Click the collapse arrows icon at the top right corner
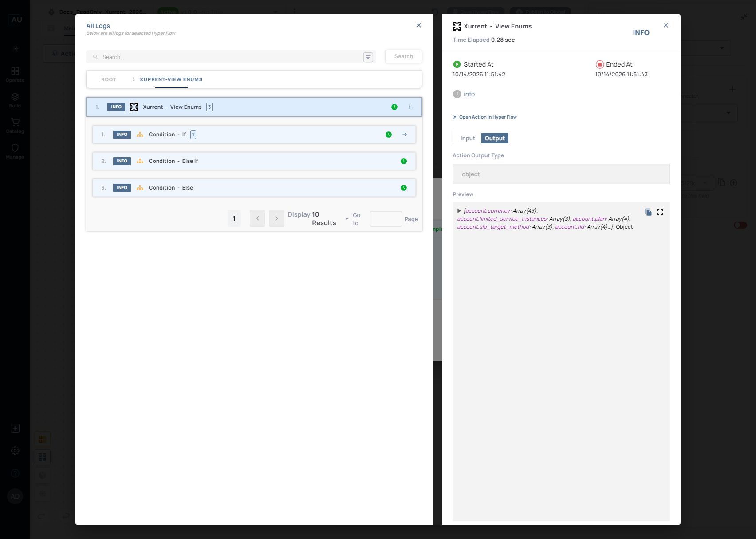The height and width of the screenshot is (539, 756). (x=744, y=17)
